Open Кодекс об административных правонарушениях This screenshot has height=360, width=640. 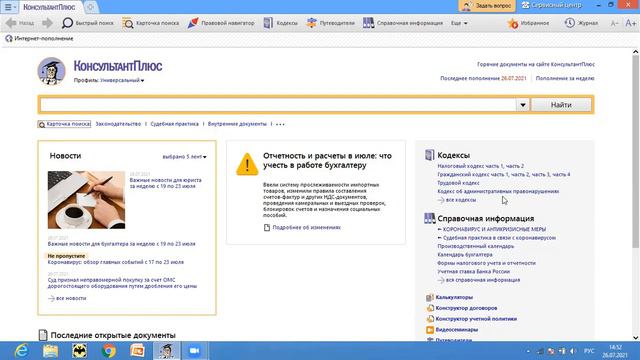pos(498,191)
